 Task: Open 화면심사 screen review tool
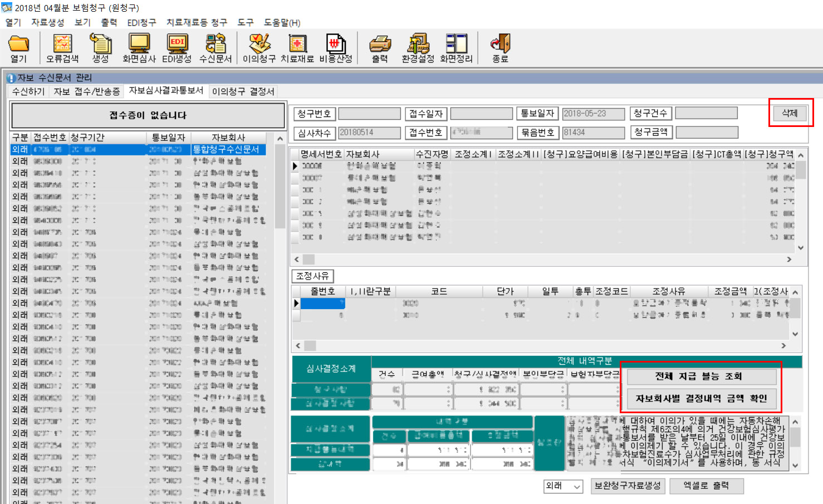pyautogui.click(x=139, y=45)
